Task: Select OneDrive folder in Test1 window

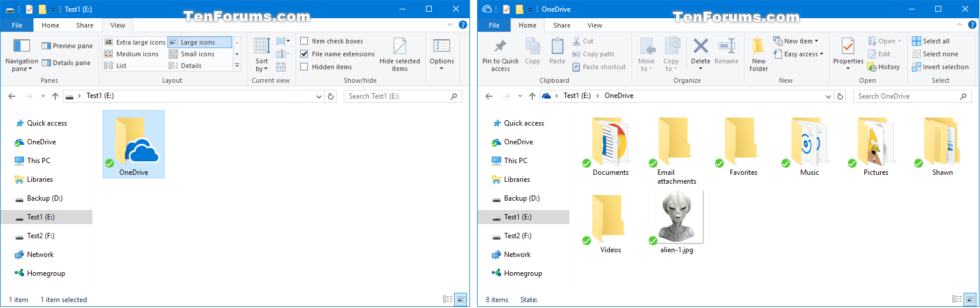Action: [133, 144]
